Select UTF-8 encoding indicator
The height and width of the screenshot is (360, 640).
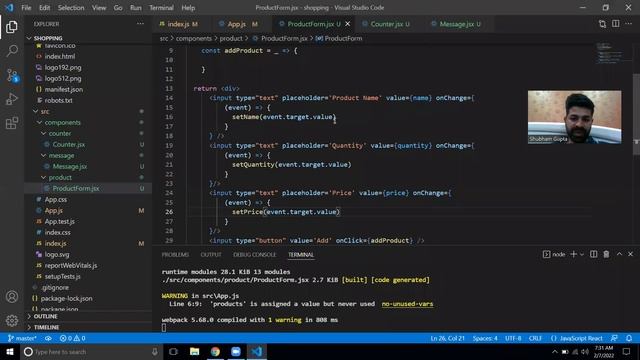513,338
